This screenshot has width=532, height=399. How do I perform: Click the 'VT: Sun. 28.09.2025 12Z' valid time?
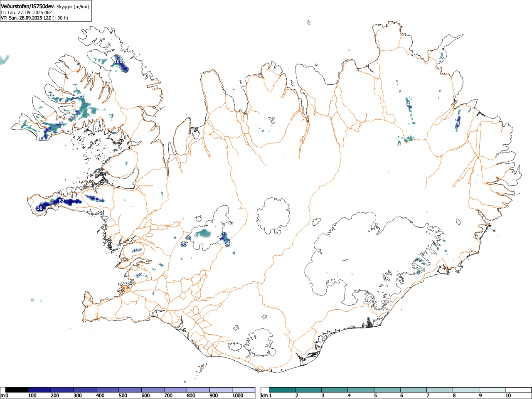click(26, 18)
